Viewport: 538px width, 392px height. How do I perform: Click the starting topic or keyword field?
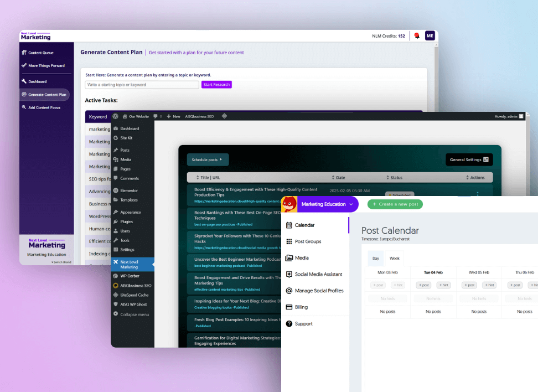pos(142,85)
